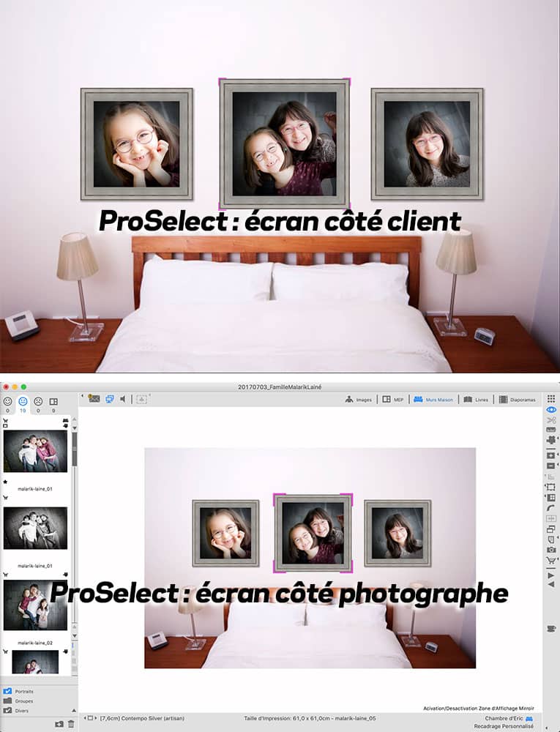The width and height of the screenshot is (560, 732).
Task: Select thumbnail above malarik-laine_02 label
Action: click(35, 605)
